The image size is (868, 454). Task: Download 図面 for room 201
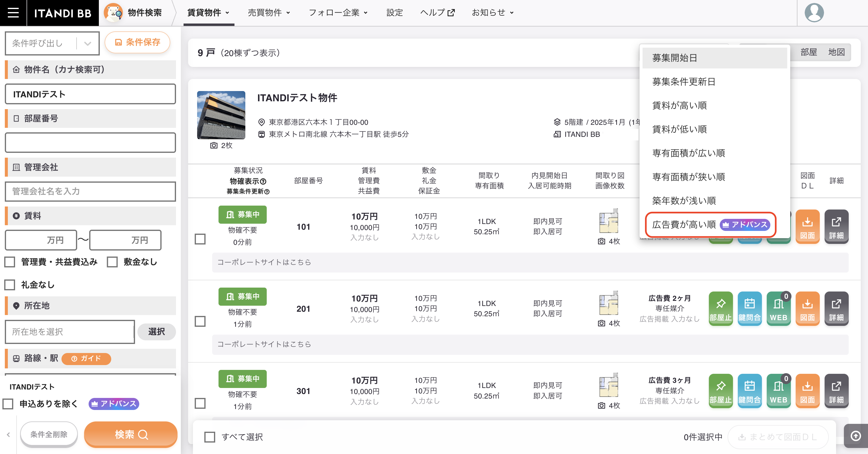coord(807,308)
